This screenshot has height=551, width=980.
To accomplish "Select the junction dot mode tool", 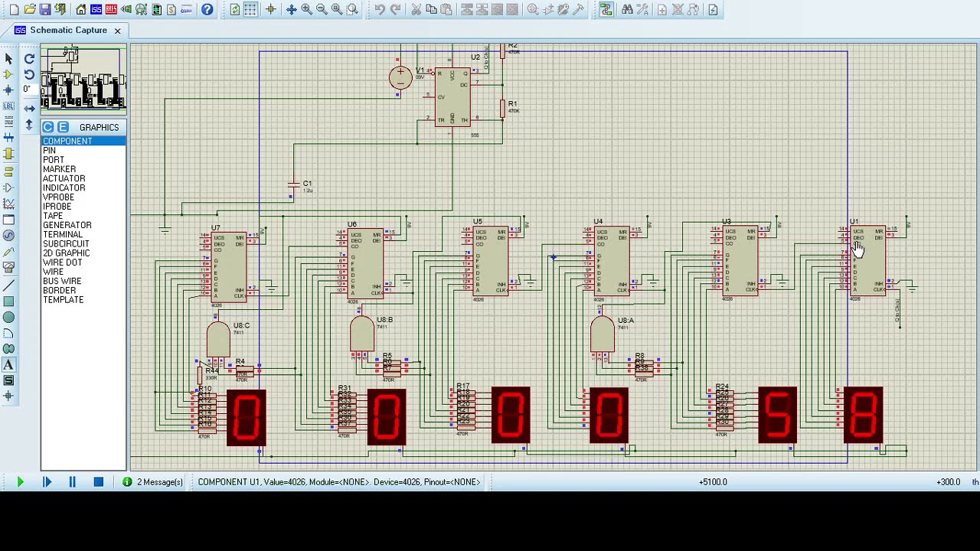I will [x=8, y=90].
